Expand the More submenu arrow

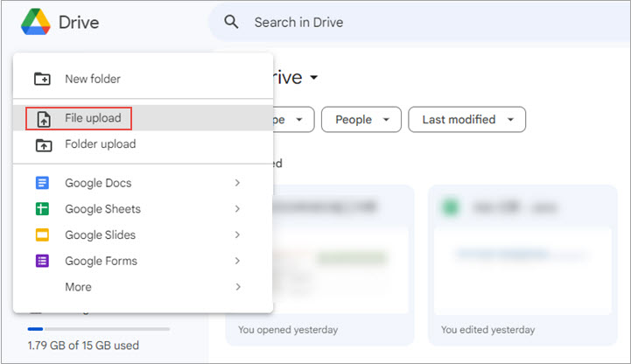[x=237, y=287]
